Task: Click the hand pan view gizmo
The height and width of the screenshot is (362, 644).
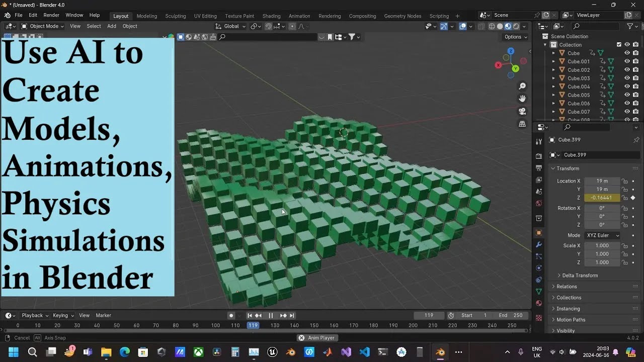Action: pyautogui.click(x=522, y=99)
